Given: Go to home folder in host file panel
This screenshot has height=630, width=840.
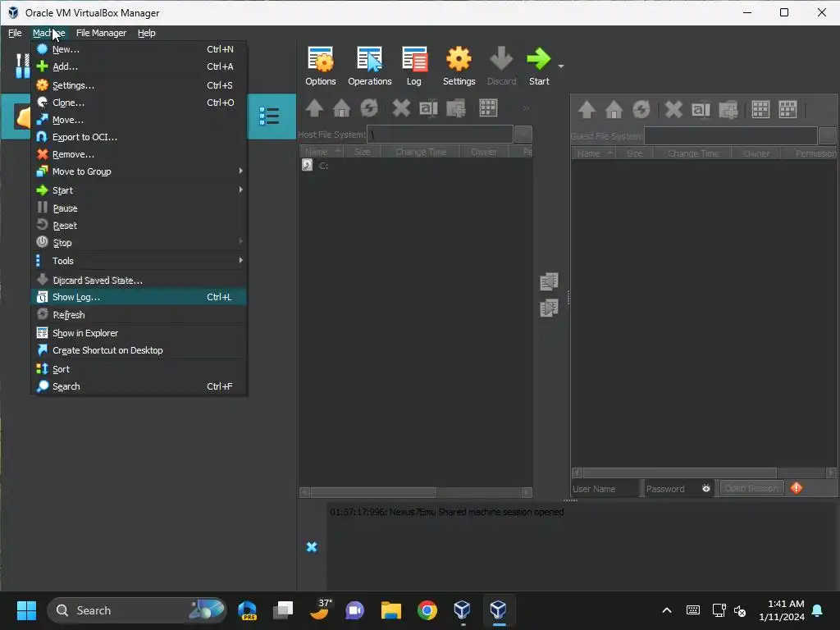Looking at the screenshot, I should [342, 108].
